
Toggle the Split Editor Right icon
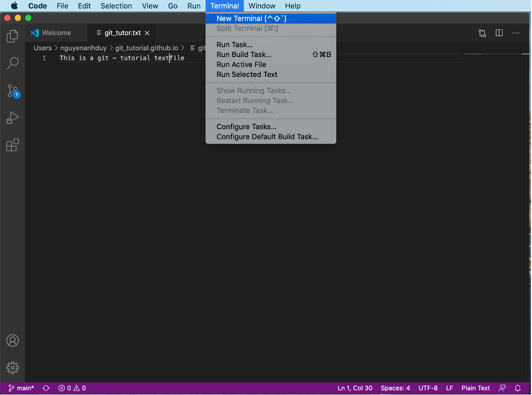tap(499, 33)
